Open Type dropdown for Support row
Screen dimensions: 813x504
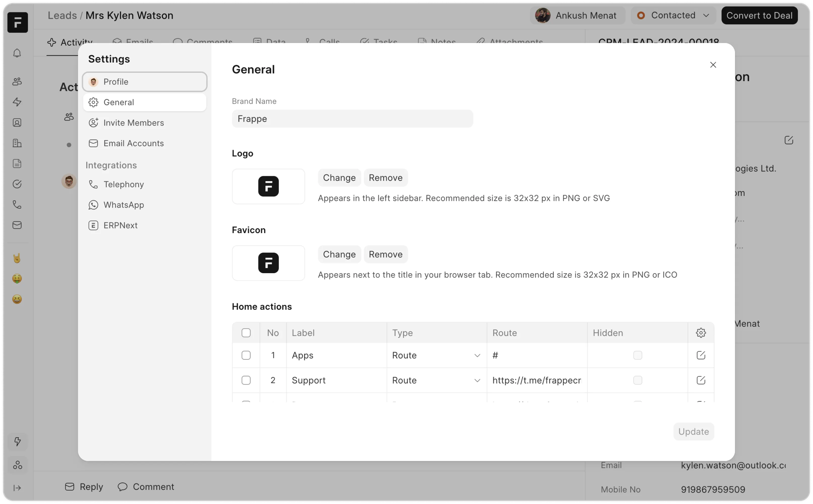coord(436,380)
